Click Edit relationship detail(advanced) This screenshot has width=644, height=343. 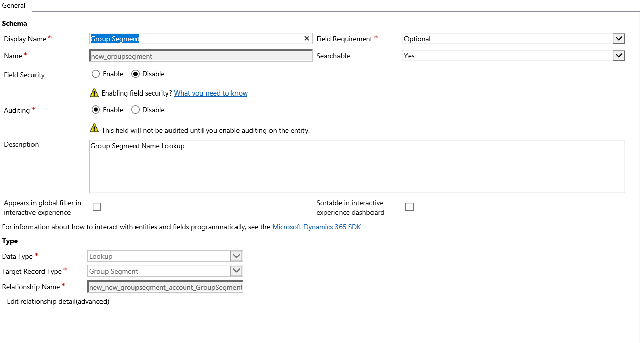click(x=58, y=302)
